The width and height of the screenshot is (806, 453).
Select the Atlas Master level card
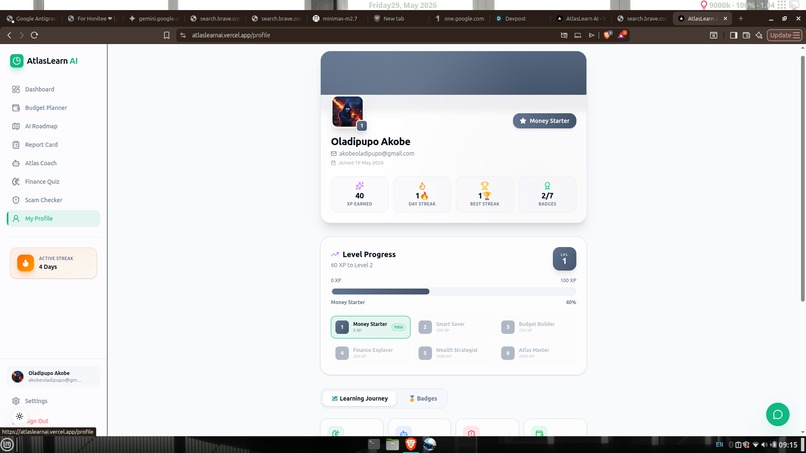537,353
